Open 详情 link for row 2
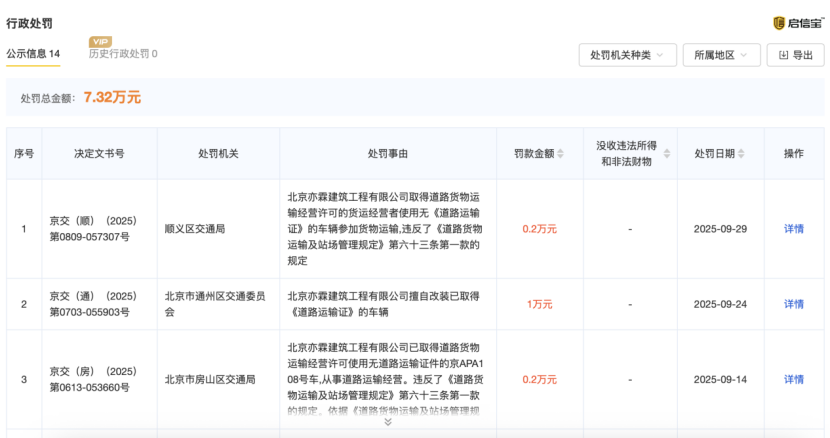 793,304
